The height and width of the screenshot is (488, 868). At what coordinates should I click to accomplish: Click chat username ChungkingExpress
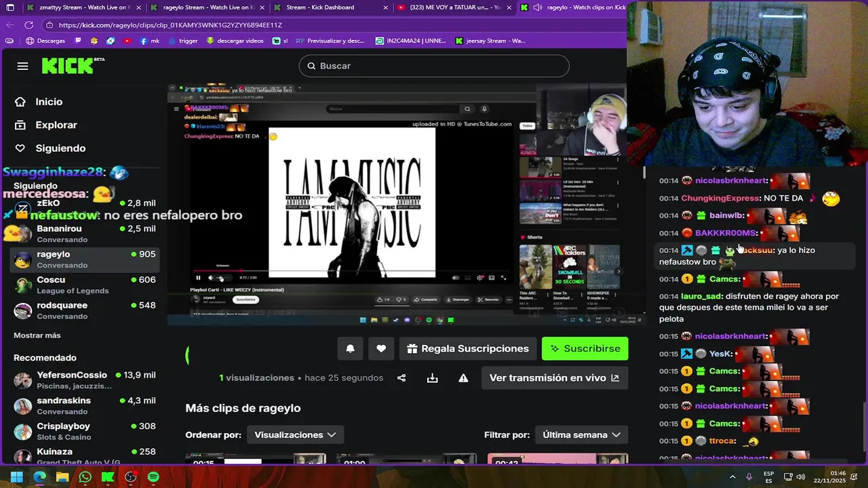pyautogui.click(x=720, y=198)
